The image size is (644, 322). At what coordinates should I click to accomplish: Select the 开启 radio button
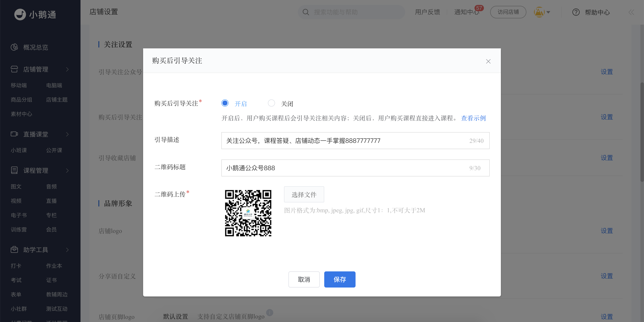click(225, 103)
